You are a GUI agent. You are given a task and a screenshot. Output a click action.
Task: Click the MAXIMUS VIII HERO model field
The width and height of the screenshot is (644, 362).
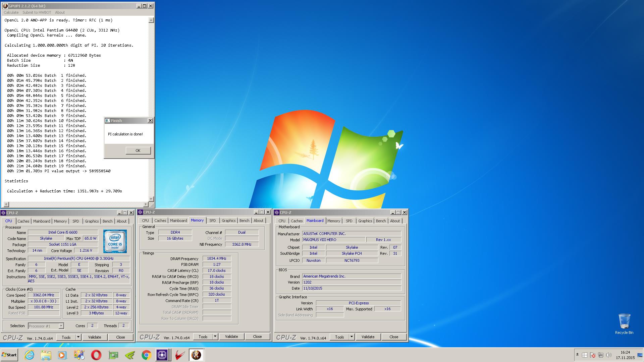[334, 240]
